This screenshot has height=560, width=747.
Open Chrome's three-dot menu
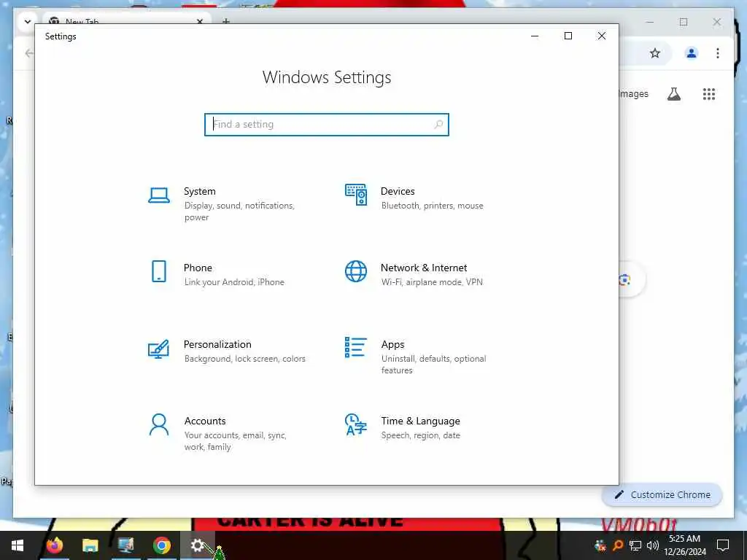pos(718,53)
